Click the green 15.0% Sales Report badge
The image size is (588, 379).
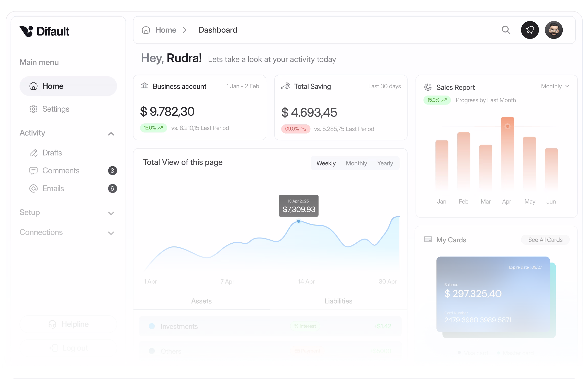pyautogui.click(x=437, y=100)
